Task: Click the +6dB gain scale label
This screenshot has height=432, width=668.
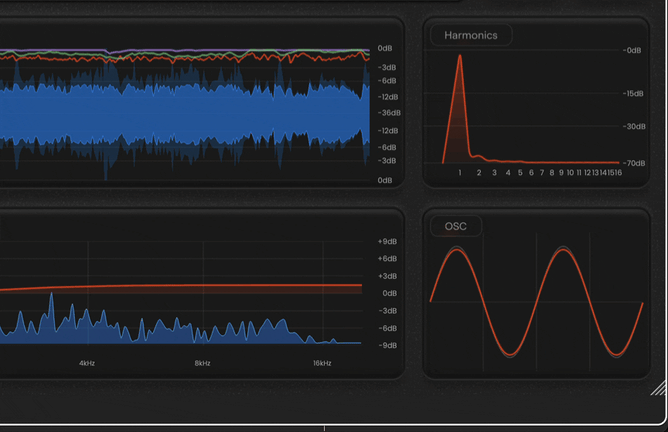Action: point(387,258)
